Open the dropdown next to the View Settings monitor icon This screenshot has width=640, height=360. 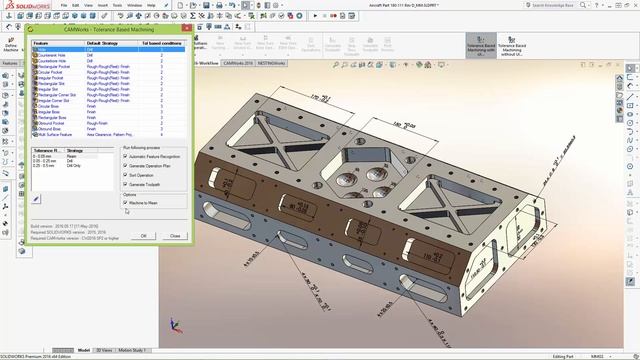[447, 64]
